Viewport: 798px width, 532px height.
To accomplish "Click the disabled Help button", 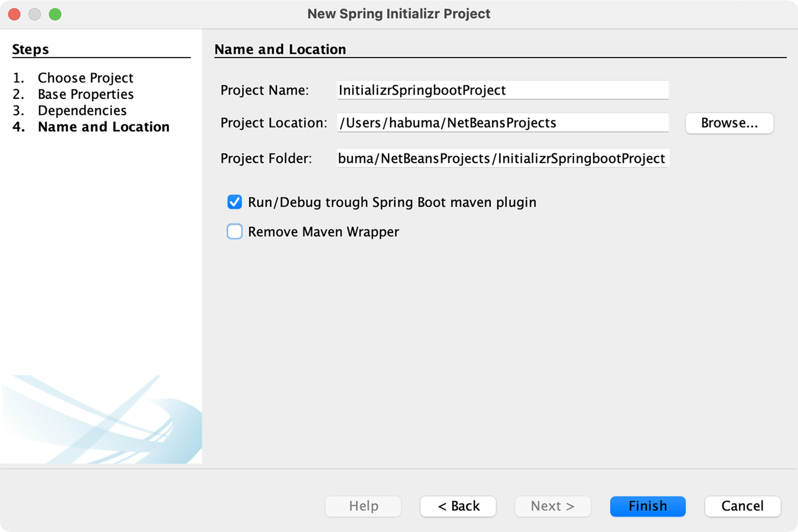I will 363,506.
